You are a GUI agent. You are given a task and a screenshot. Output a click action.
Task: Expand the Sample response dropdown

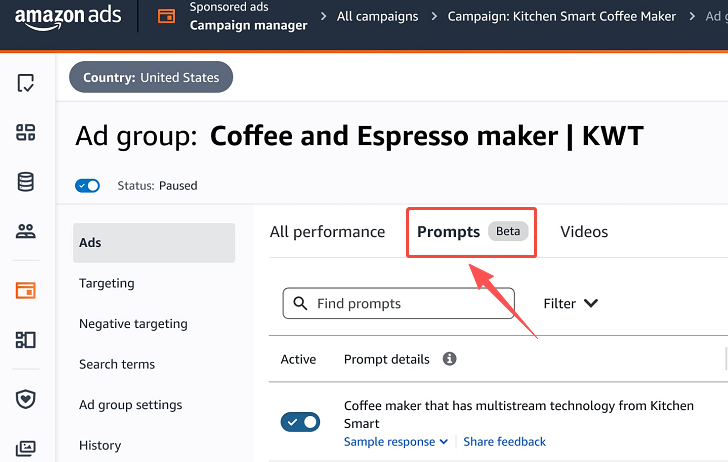tap(396, 442)
